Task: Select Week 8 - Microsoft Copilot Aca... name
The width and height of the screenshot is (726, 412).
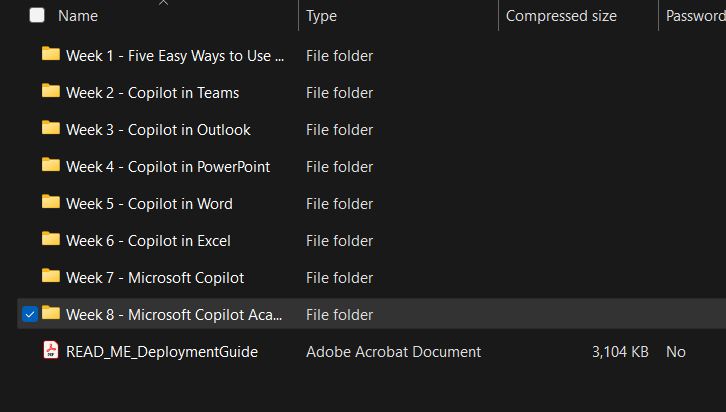Action: (x=174, y=315)
